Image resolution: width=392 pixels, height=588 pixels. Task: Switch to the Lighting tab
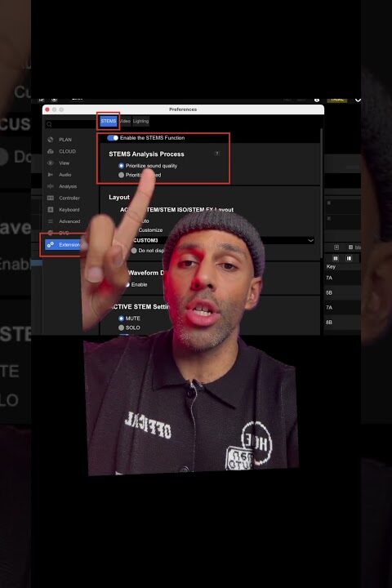(140, 121)
